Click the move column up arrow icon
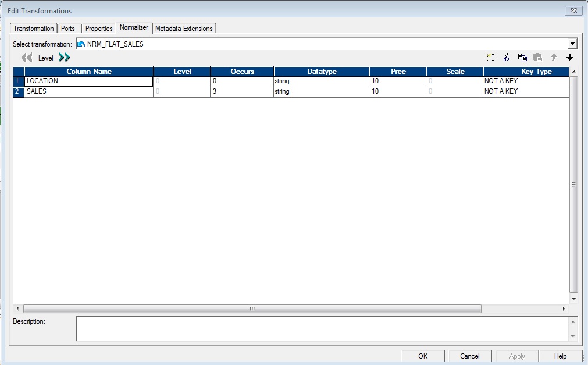Screen dimensions: 588x365 (x=553, y=57)
